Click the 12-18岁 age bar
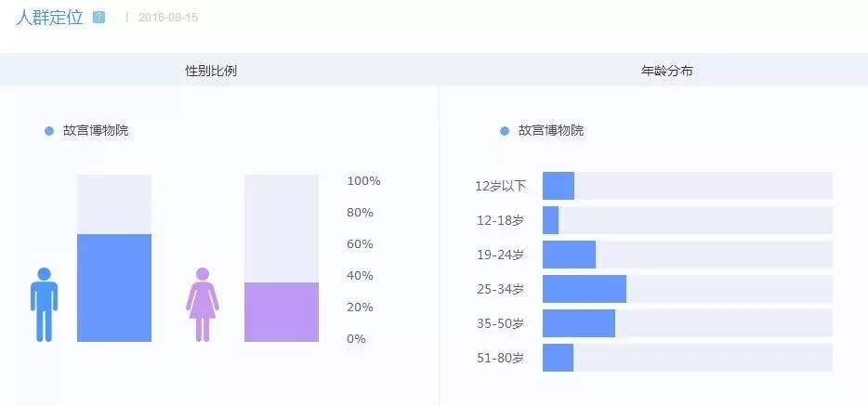Viewport: 868px width, 406px height. 551,220
